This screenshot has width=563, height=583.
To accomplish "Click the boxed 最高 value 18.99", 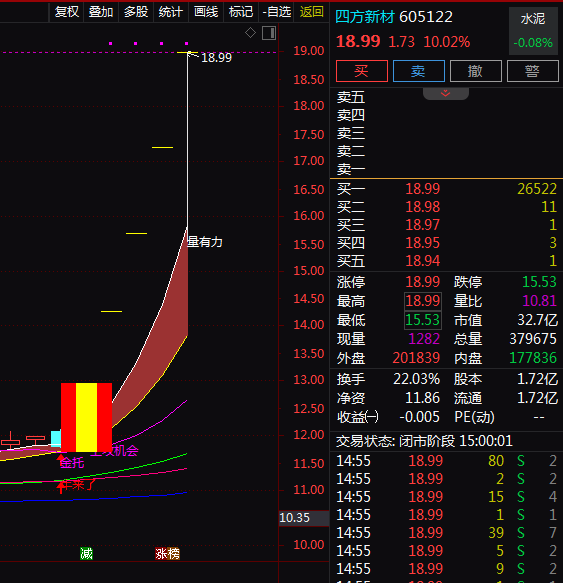I will point(423,301).
